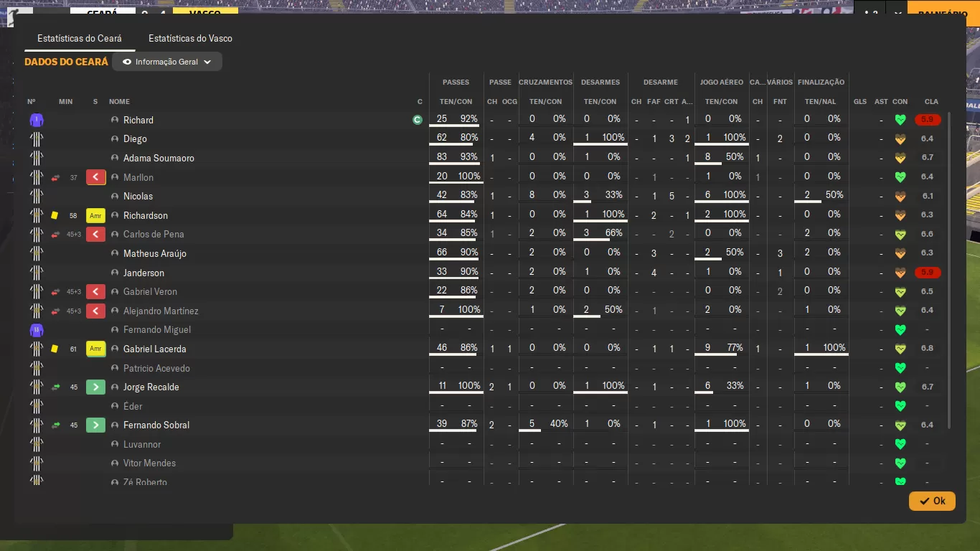The image size is (980, 551).
Task: Open player Fernando Sobral's name link
Action: coord(156,425)
